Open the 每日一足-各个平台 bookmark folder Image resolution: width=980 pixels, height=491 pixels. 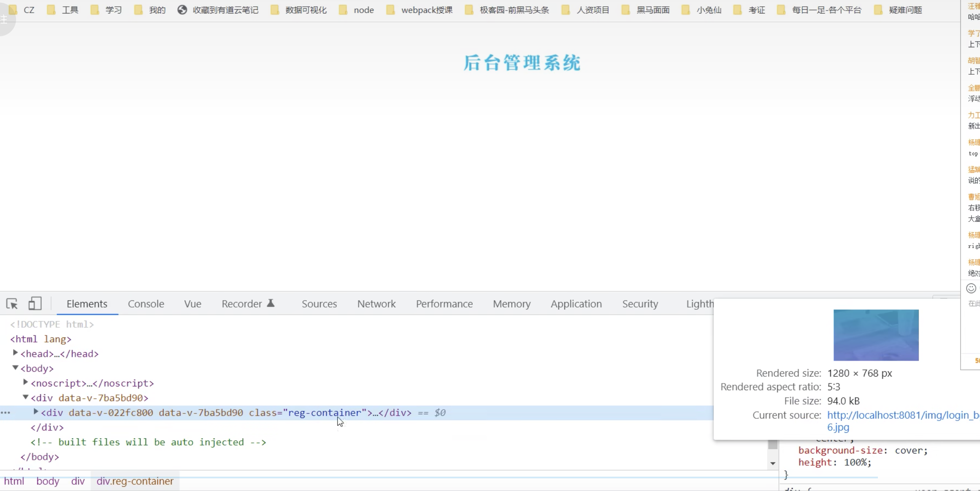pyautogui.click(x=819, y=10)
